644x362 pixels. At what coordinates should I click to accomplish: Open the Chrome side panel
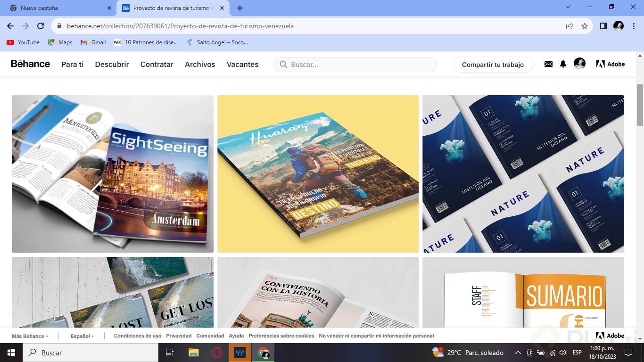tap(603, 26)
